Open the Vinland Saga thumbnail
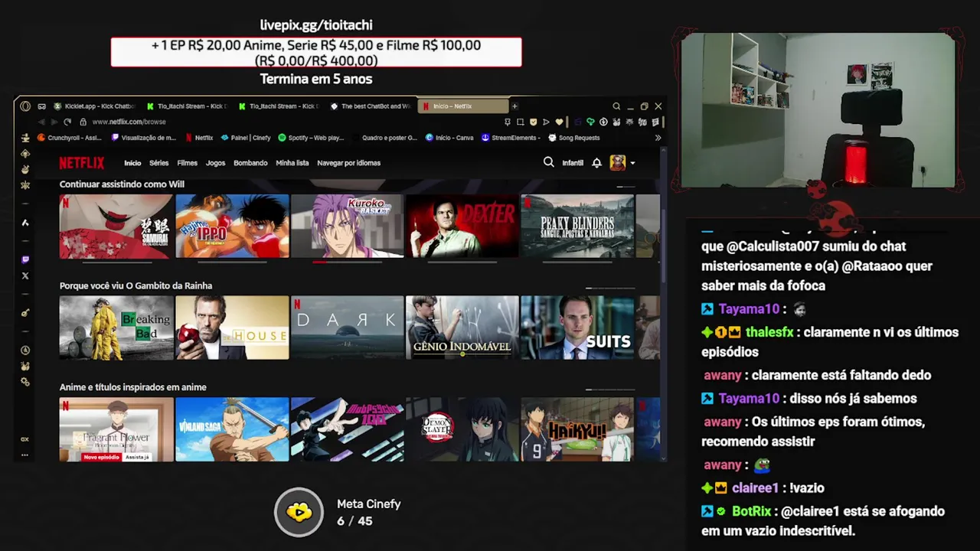980x551 pixels. [232, 429]
